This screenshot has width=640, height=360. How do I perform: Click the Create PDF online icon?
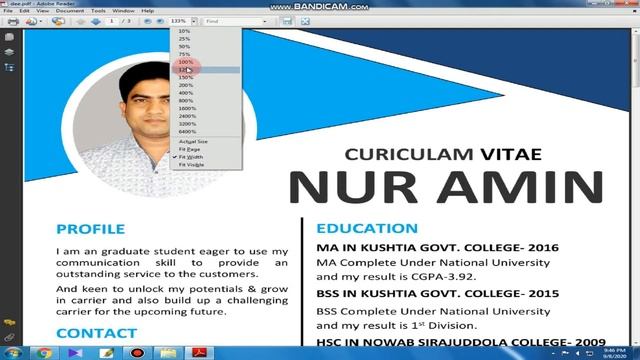[x=31, y=21]
